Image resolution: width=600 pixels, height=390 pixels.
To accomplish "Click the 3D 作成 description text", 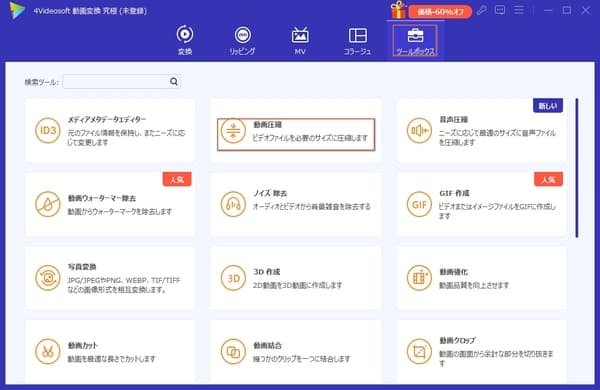I will [x=297, y=285].
